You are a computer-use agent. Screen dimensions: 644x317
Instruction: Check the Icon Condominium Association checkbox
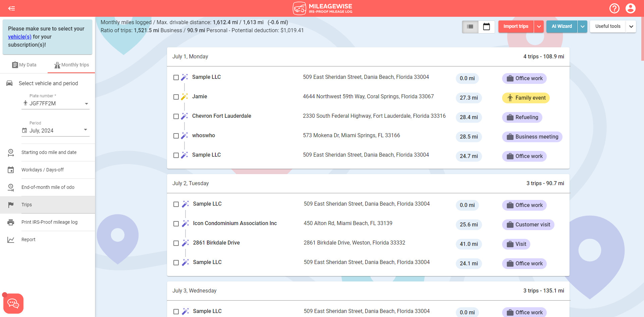pos(176,224)
